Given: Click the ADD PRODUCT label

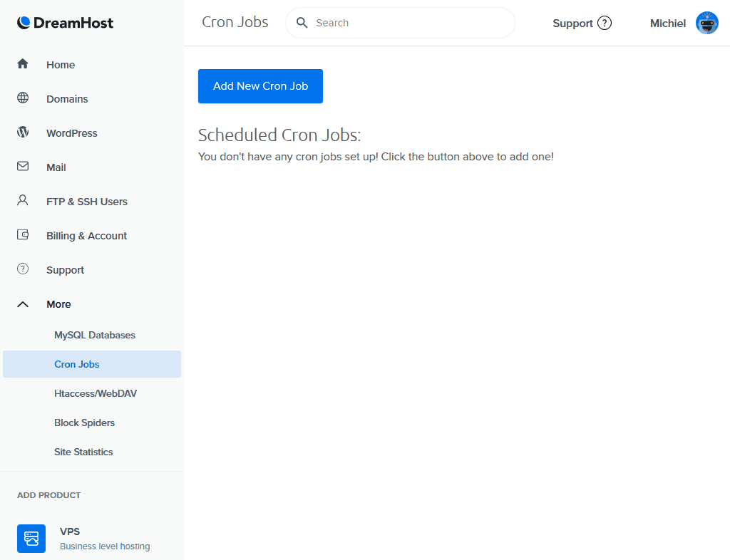Looking at the screenshot, I should pos(49,495).
